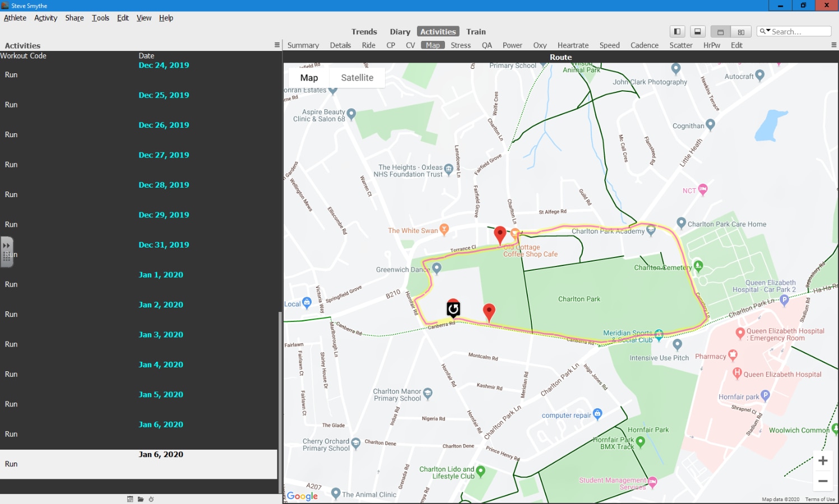
Task: Click the folder icon below activity list
Action: point(141,499)
